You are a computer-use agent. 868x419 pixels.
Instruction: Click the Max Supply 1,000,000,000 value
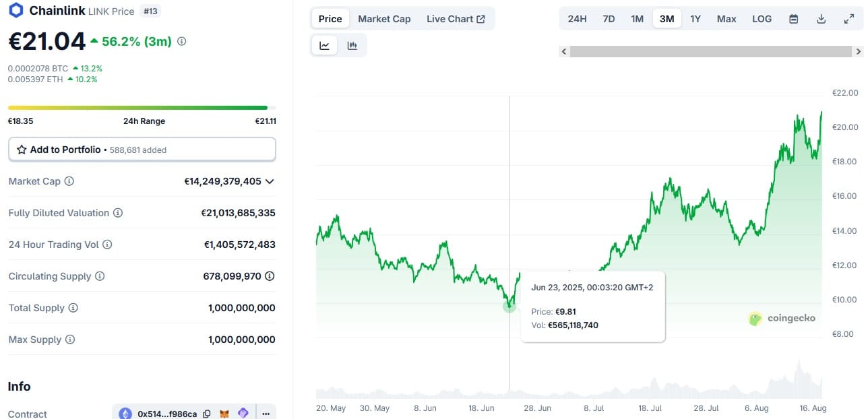click(242, 340)
